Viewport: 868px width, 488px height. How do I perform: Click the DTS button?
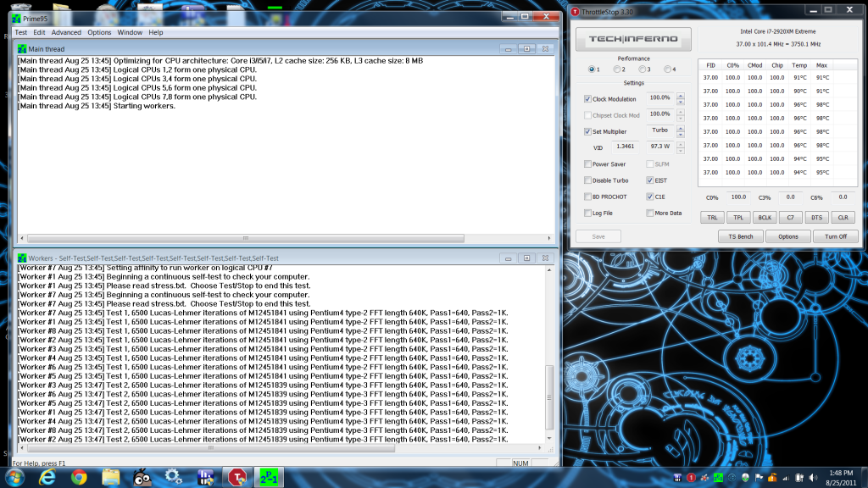(x=816, y=218)
